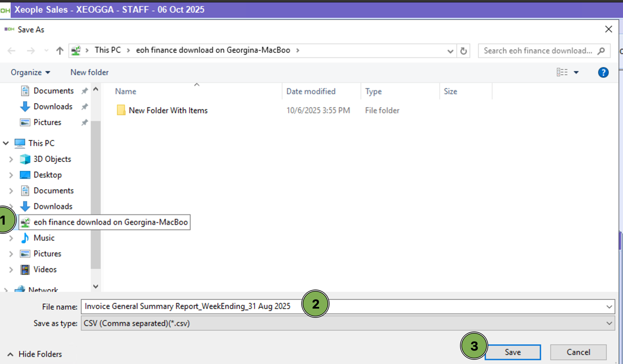
Task: Click New folder in the toolbar
Action: point(89,72)
